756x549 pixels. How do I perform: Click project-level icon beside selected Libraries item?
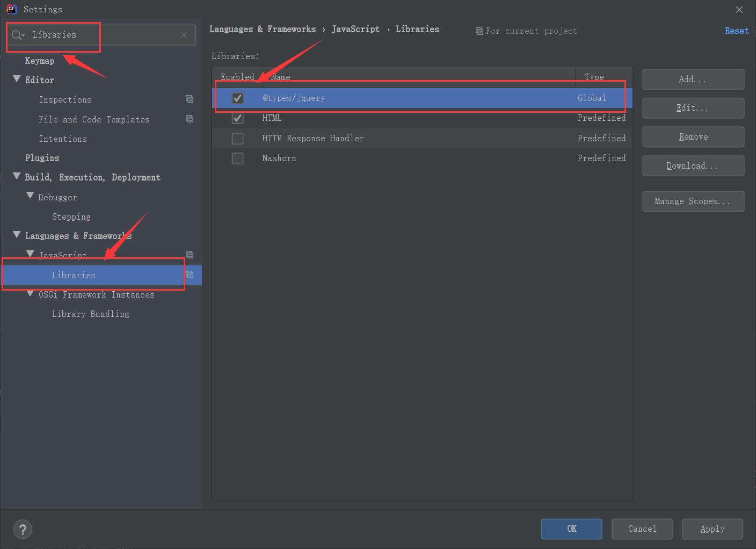click(190, 274)
